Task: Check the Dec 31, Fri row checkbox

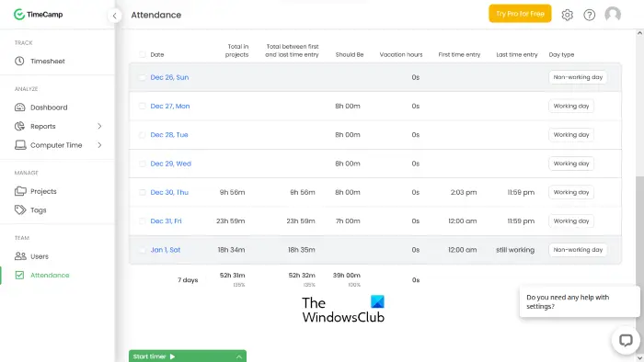Action: pyautogui.click(x=142, y=221)
